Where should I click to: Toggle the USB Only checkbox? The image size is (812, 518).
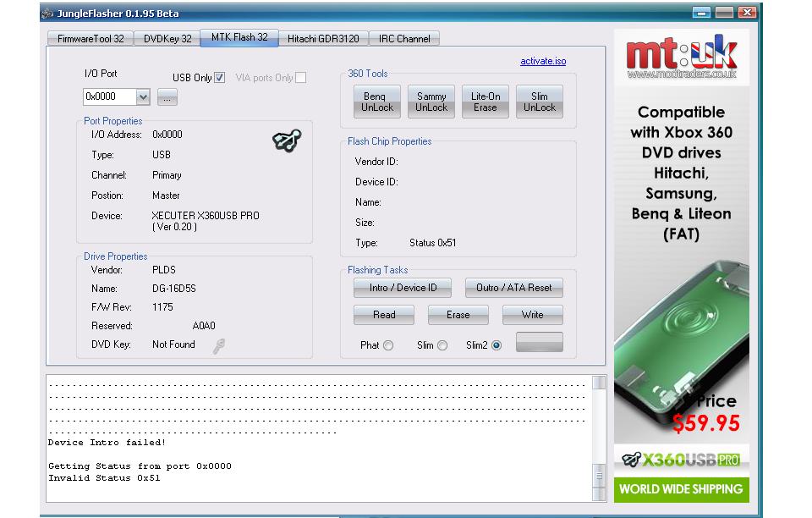(220, 78)
